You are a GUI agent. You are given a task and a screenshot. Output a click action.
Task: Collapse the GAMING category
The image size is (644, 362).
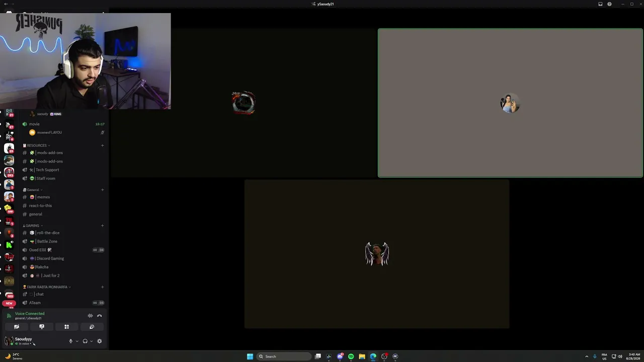[33, 225]
